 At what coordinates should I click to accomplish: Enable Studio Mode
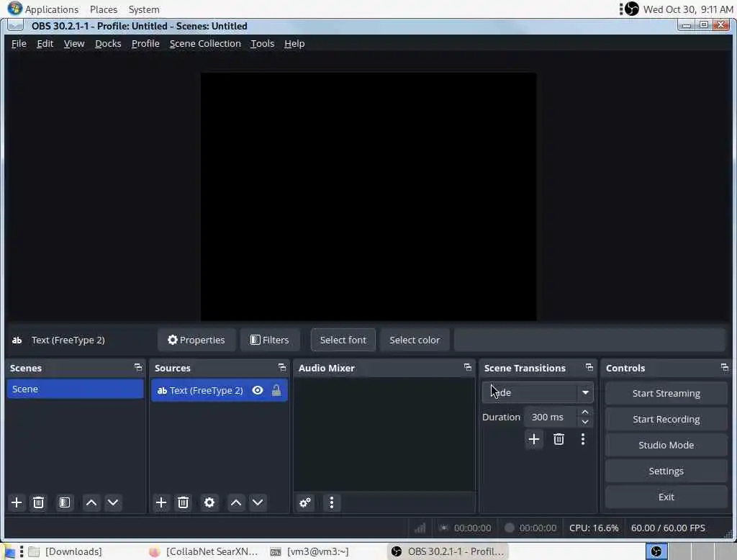pos(666,445)
